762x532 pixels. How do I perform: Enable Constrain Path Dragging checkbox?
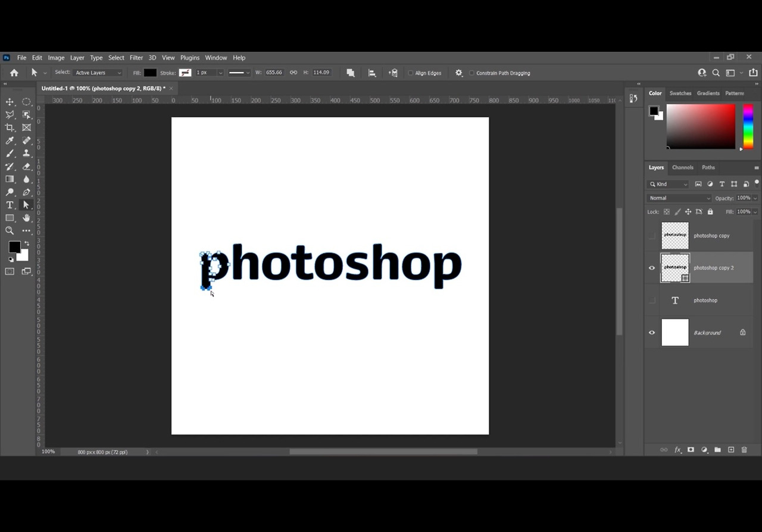point(472,73)
